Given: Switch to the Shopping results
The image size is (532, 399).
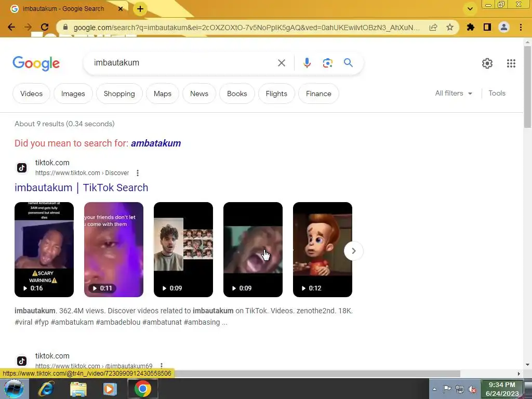Looking at the screenshot, I should click(x=119, y=94).
